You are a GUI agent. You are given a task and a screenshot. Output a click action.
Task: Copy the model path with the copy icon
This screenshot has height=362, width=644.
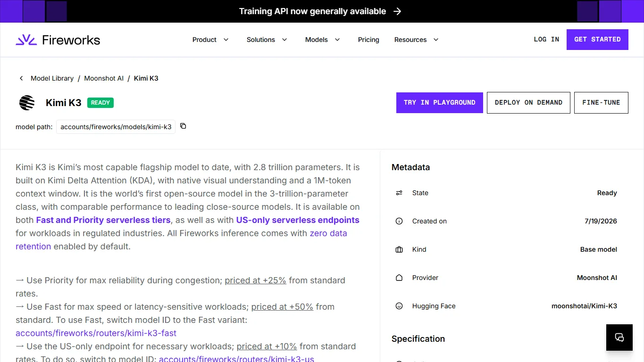point(183,126)
